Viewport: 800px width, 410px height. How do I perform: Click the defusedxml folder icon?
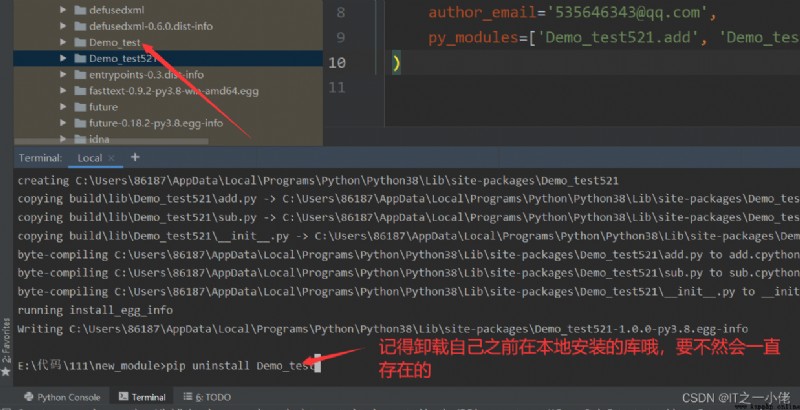[x=80, y=10]
